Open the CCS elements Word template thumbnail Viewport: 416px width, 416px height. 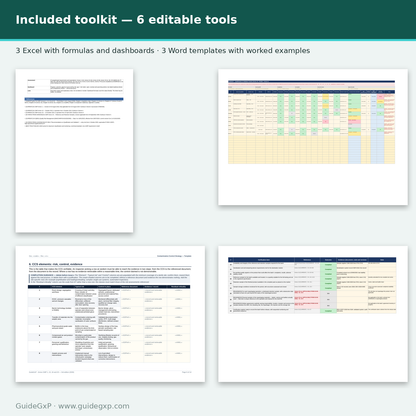[110, 314]
